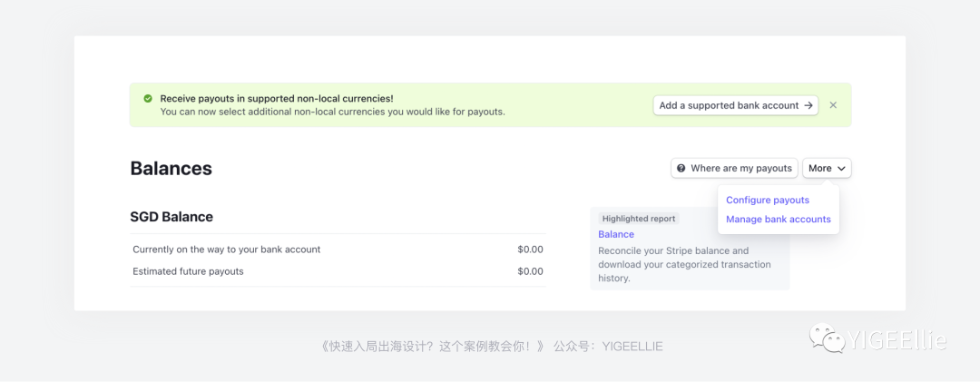Click the WeChat logo watermark

[827, 339]
